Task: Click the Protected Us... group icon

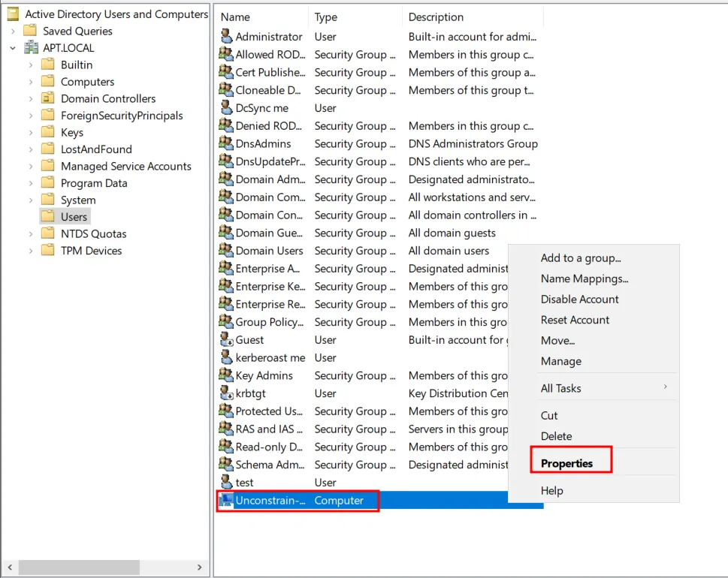Action: coord(226,411)
